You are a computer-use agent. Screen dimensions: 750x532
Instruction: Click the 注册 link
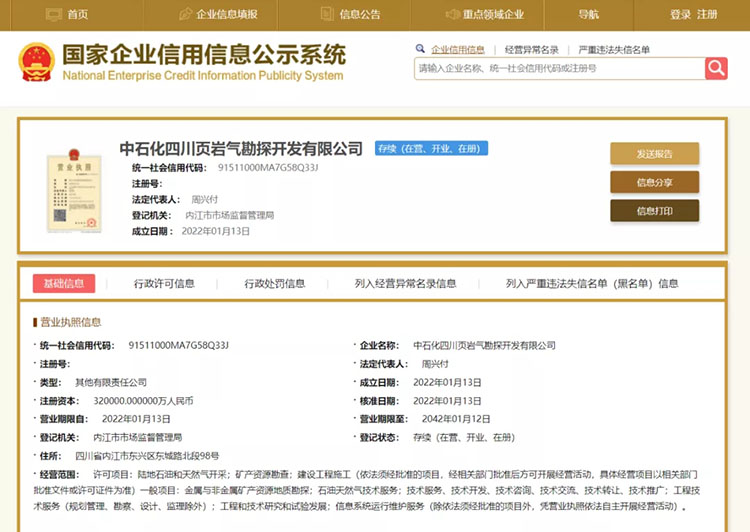(x=707, y=14)
